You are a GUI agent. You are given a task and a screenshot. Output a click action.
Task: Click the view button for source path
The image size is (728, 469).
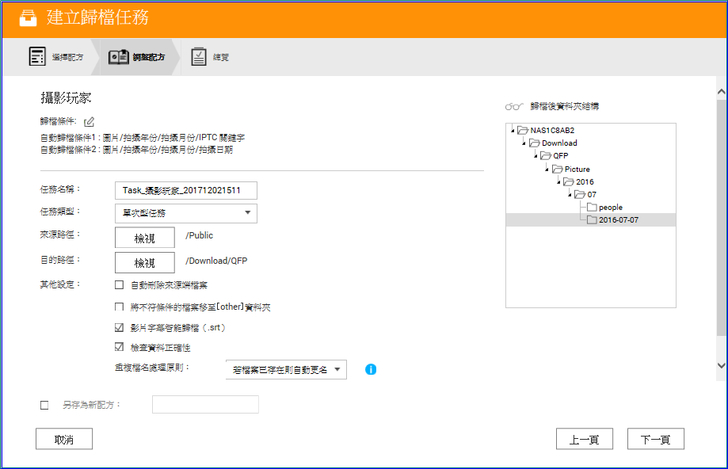[x=145, y=238]
